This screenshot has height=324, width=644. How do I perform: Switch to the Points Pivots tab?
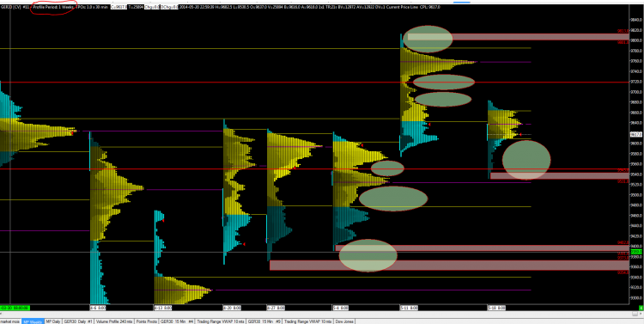point(147,321)
